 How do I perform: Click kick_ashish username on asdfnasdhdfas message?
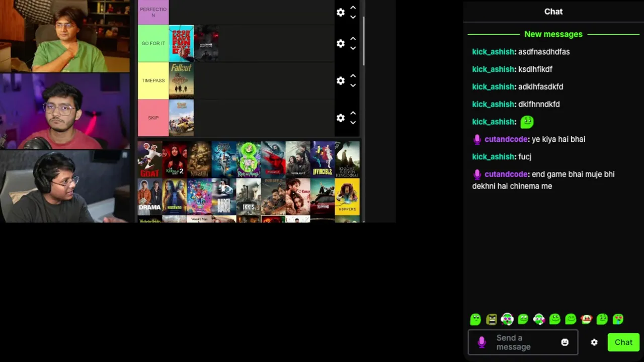click(x=493, y=52)
